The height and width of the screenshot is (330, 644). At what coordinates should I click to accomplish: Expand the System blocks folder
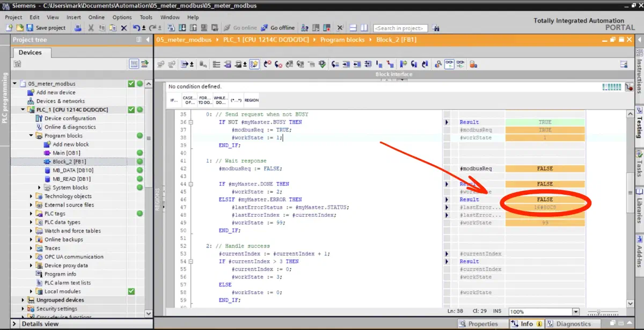39,187
